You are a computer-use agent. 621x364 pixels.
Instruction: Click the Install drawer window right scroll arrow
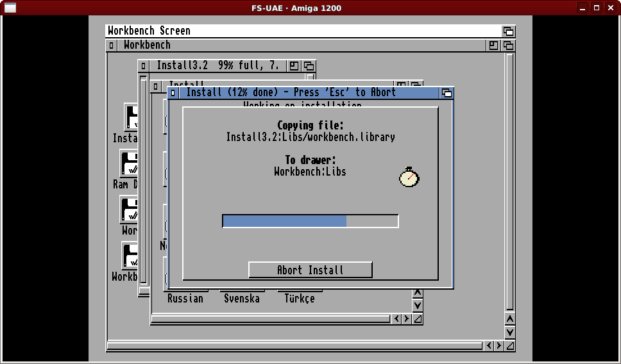(407, 319)
